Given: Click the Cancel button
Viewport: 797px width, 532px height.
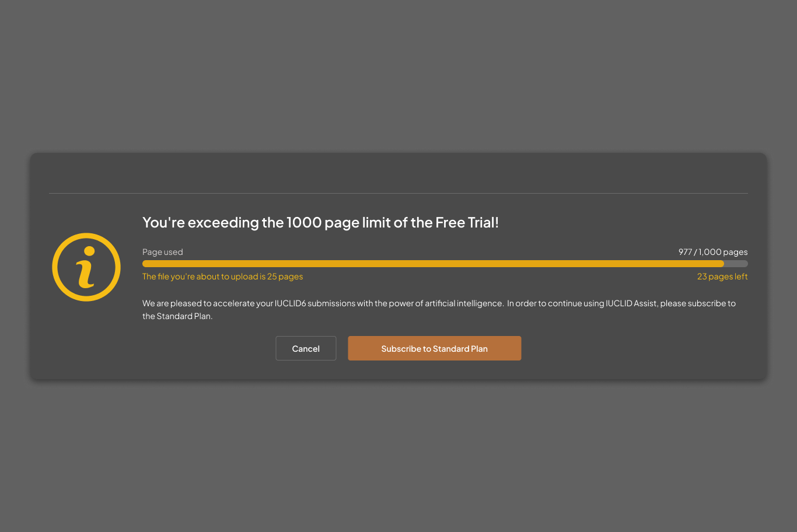Looking at the screenshot, I should tap(306, 348).
